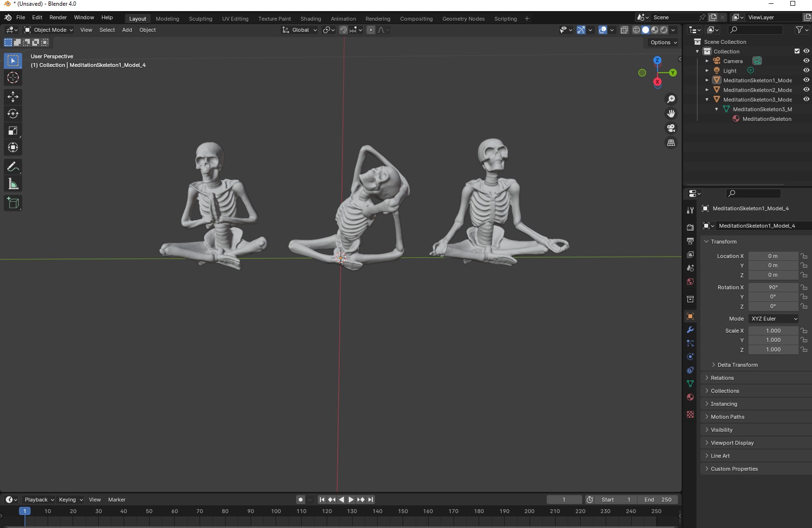
Task: Open the viewport Options dropdown
Action: coord(663,42)
